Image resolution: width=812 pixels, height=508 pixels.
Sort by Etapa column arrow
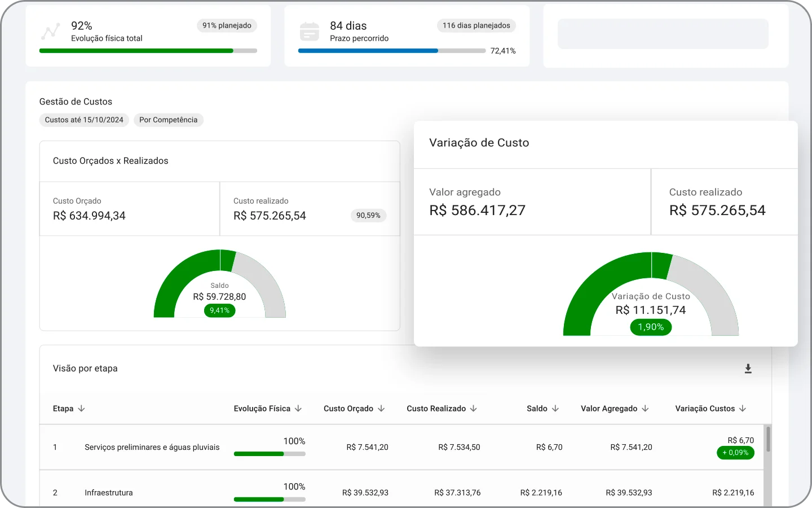pyautogui.click(x=82, y=409)
